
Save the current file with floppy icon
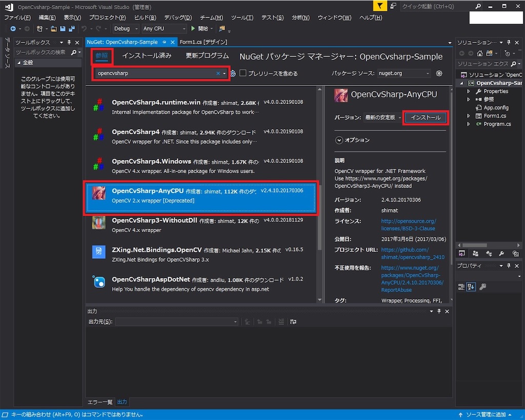click(x=63, y=29)
